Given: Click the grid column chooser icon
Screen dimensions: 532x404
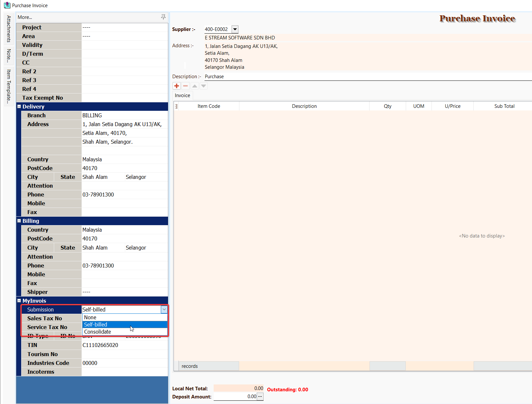Looking at the screenshot, I should (x=176, y=106).
